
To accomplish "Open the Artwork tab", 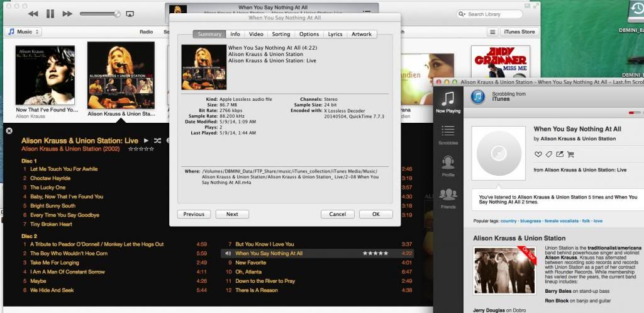I will pyautogui.click(x=362, y=34).
